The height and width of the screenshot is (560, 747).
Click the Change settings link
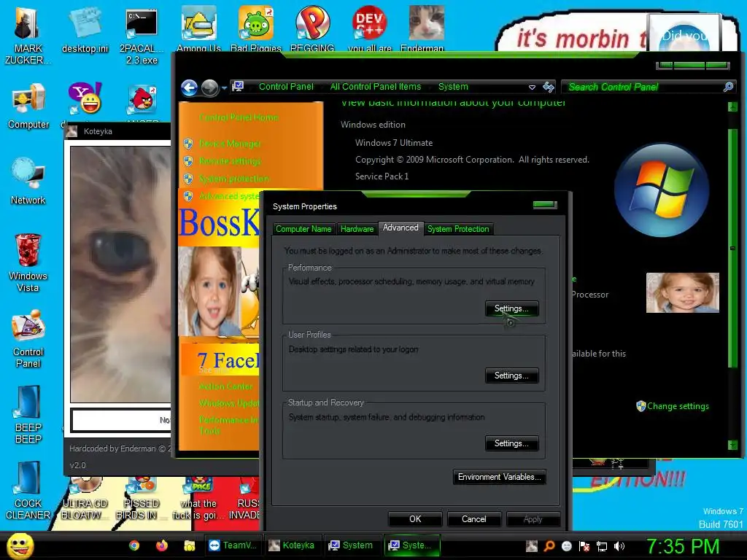point(678,406)
